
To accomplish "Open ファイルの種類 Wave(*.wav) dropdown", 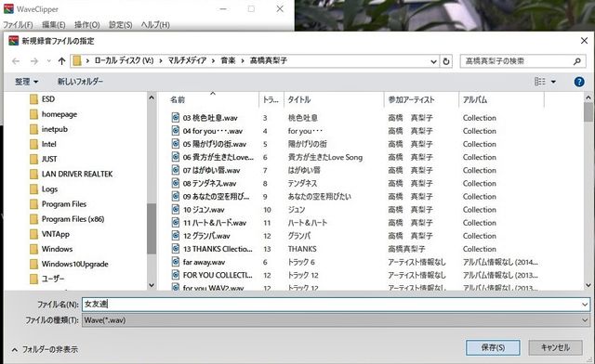I will pyautogui.click(x=336, y=320).
